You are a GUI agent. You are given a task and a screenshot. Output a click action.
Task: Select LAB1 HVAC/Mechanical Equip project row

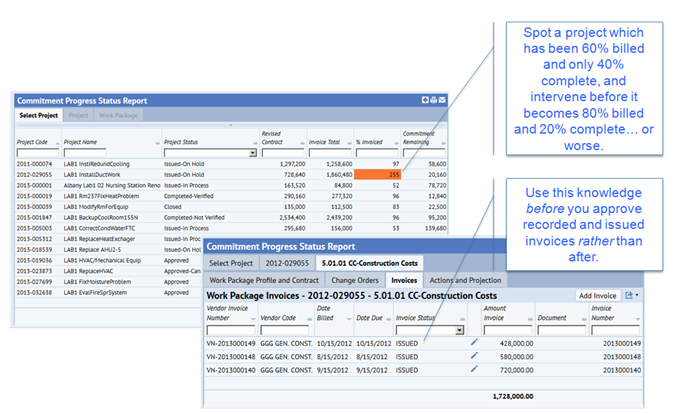[109, 261]
